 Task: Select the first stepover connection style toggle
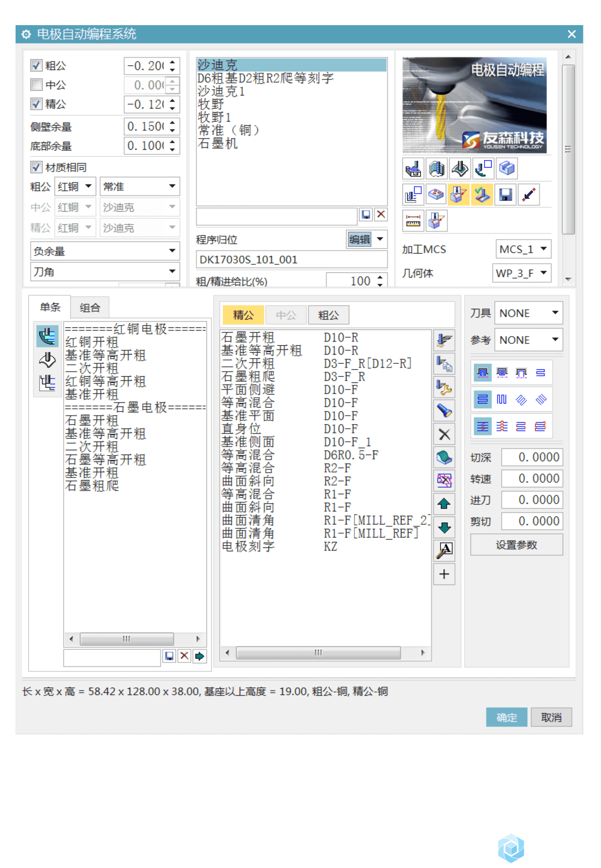(x=483, y=426)
